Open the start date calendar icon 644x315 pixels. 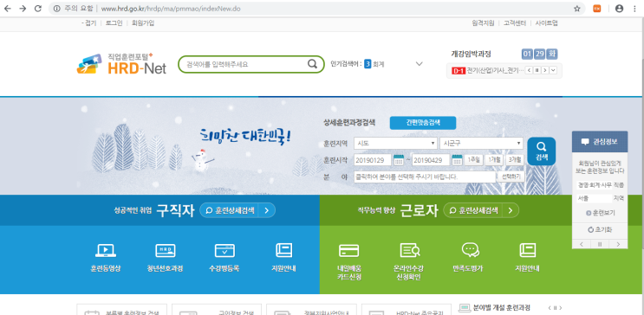pos(399,160)
